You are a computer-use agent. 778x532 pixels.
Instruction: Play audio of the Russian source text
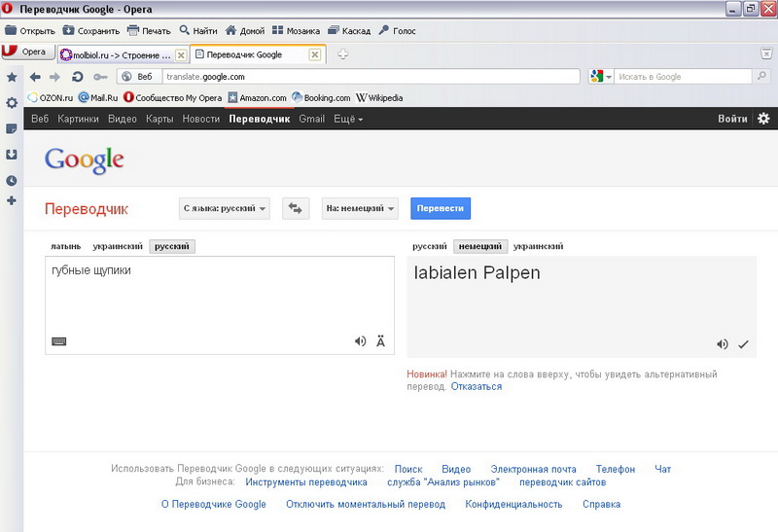(361, 341)
